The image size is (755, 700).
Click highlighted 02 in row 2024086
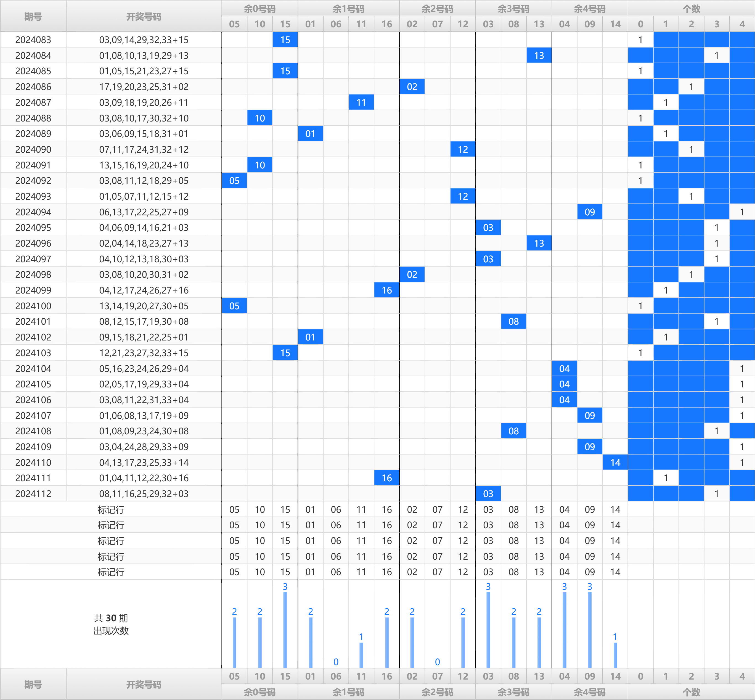tap(412, 87)
